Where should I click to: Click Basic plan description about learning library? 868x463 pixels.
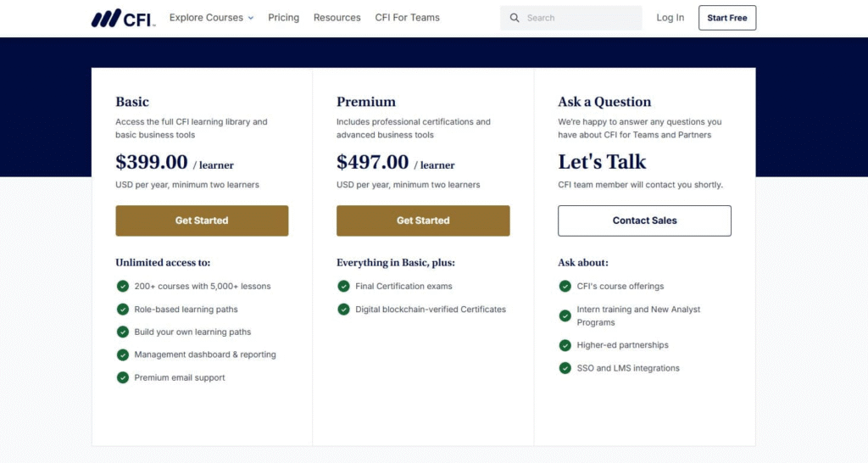tap(191, 128)
